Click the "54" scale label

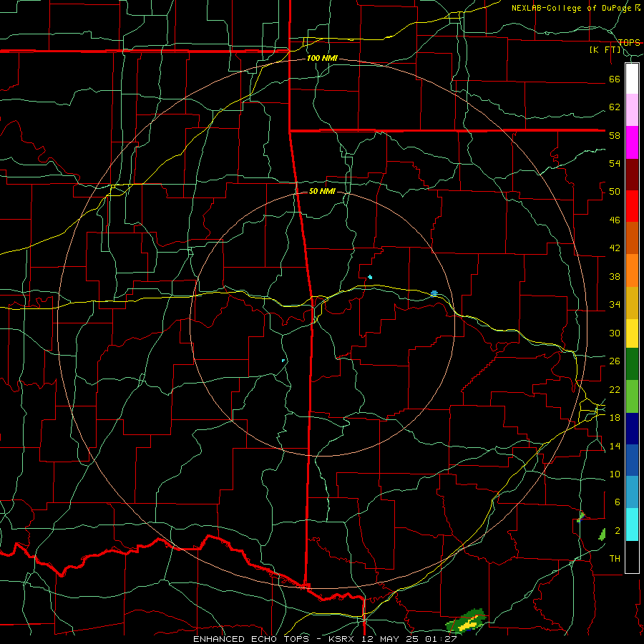click(615, 163)
